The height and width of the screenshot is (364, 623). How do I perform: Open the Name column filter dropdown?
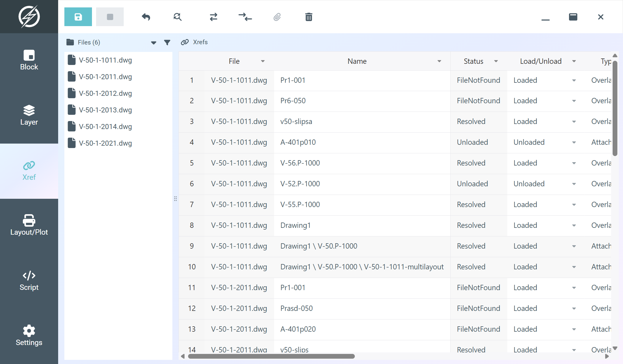click(x=439, y=61)
